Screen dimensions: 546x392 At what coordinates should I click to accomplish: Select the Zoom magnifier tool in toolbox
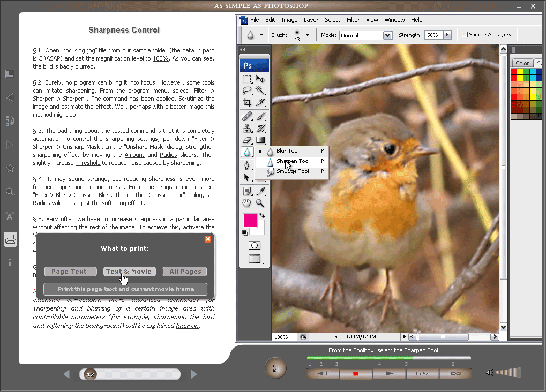coord(260,203)
